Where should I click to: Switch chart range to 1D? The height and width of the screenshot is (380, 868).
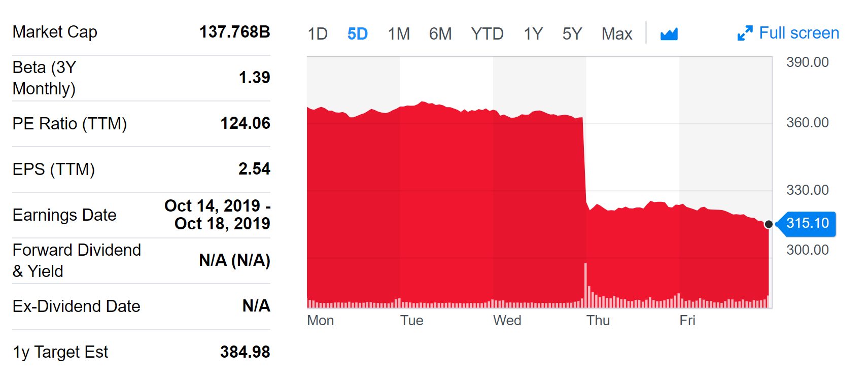pyautogui.click(x=318, y=34)
